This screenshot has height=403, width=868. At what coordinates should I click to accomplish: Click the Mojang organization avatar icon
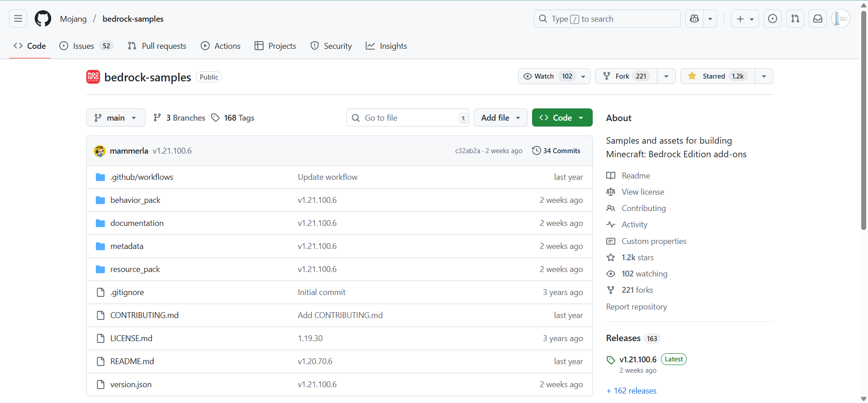[93, 77]
